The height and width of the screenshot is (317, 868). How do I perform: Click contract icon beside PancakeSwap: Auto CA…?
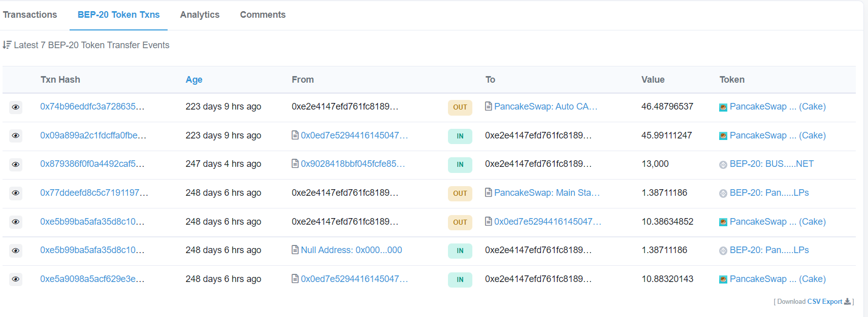(488, 107)
